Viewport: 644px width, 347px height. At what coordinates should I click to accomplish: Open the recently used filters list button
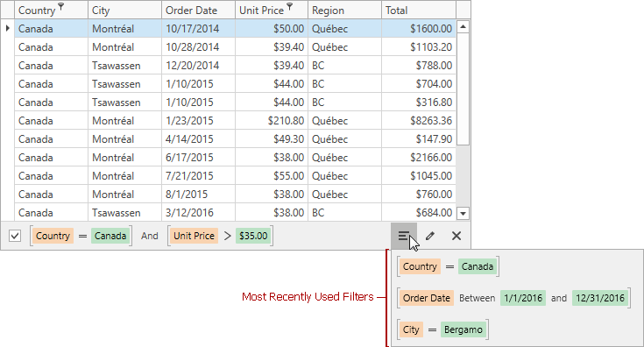[404, 236]
